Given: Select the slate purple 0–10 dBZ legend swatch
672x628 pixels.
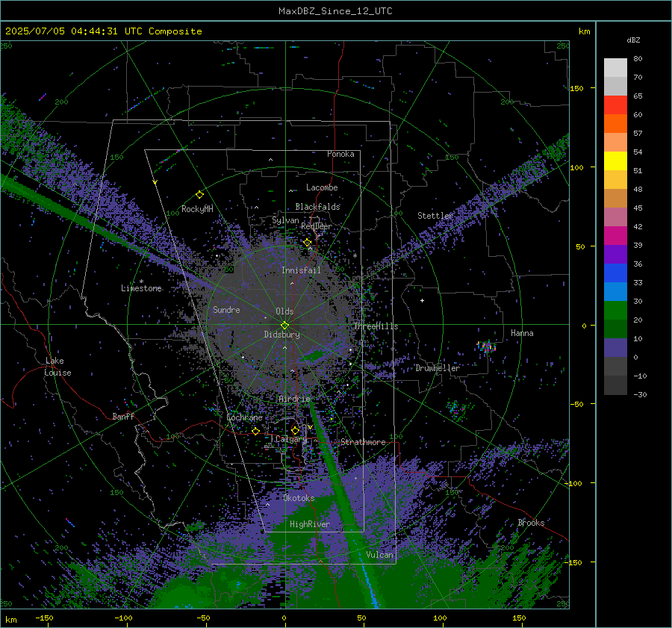Looking at the screenshot, I should (x=615, y=348).
